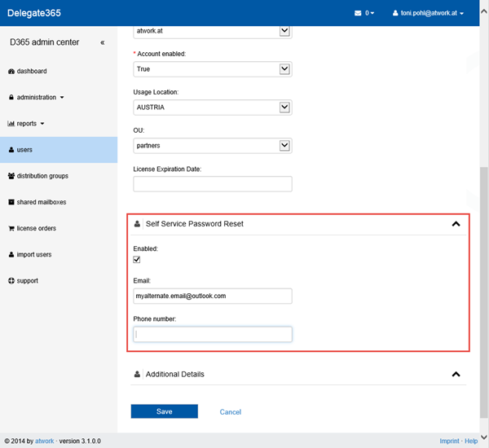Open the OU dropdown showing partners
The height and width of the screenshot is (448, 489).
point(284,146)
